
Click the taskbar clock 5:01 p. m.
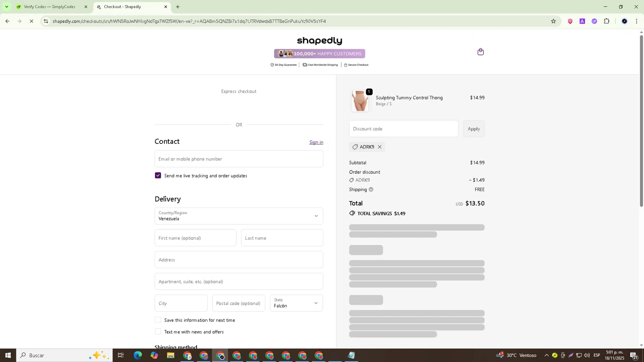(614, 355)
